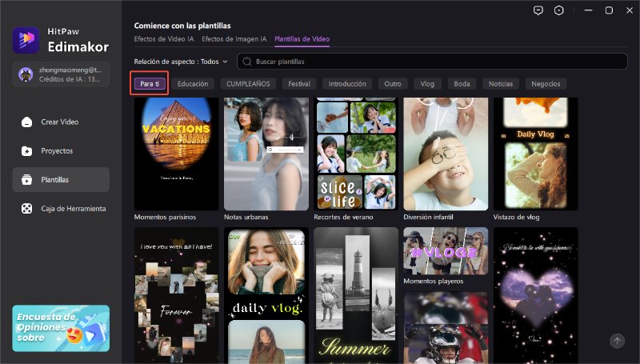Click the Plantillas sidebar icon
This screenshot has width=640, height=364.
click(x=26, y=179)
